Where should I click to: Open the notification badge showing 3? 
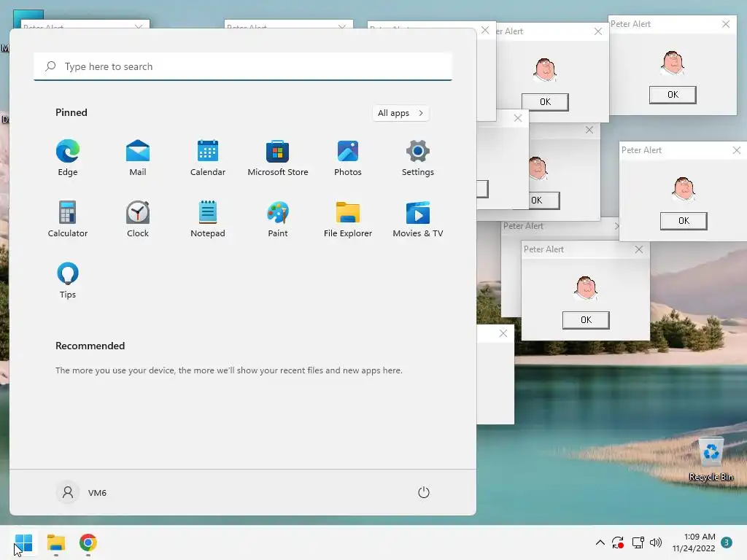pos(727,542)
